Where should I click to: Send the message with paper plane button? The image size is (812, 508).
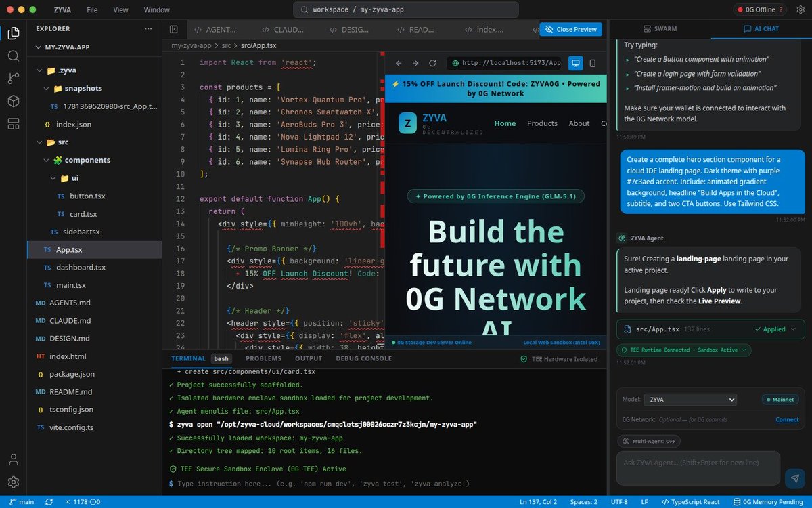tap(794, 478)
